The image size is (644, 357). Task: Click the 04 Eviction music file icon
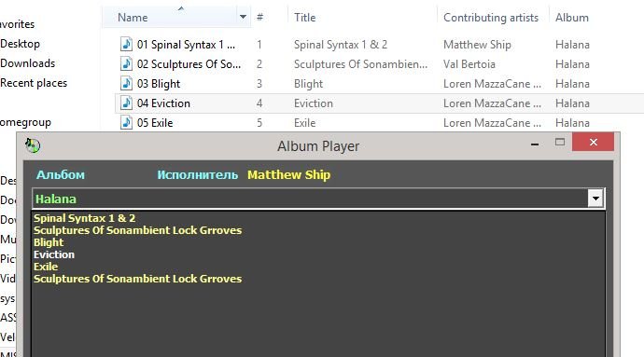tap(126, 103)
